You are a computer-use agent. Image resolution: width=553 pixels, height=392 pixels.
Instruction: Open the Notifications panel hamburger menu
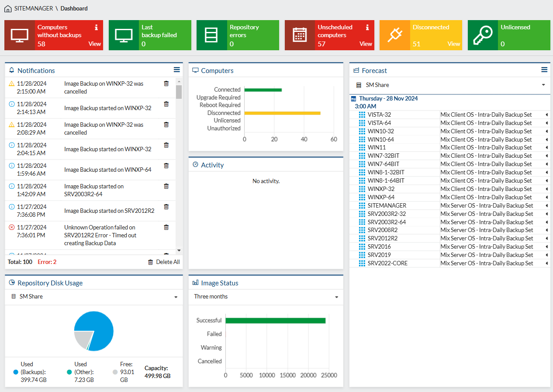(x=176, y=69)
